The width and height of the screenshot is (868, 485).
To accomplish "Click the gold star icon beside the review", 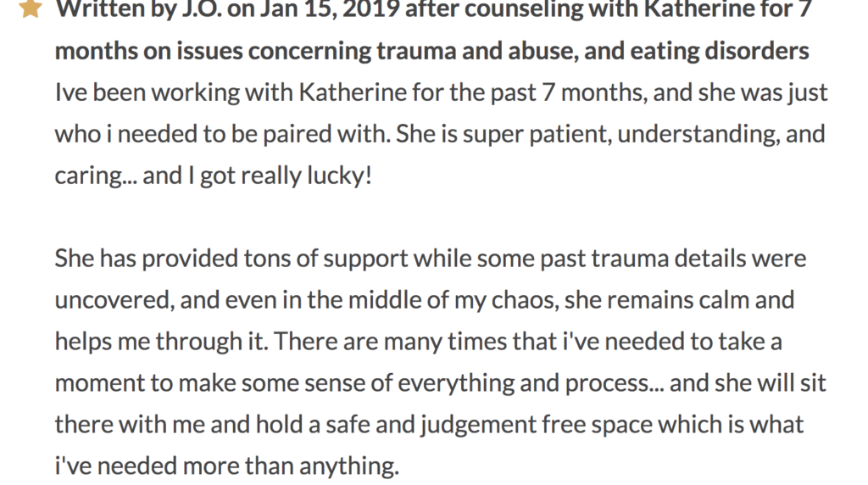I will pyautogui.click(x=30, y=8).
